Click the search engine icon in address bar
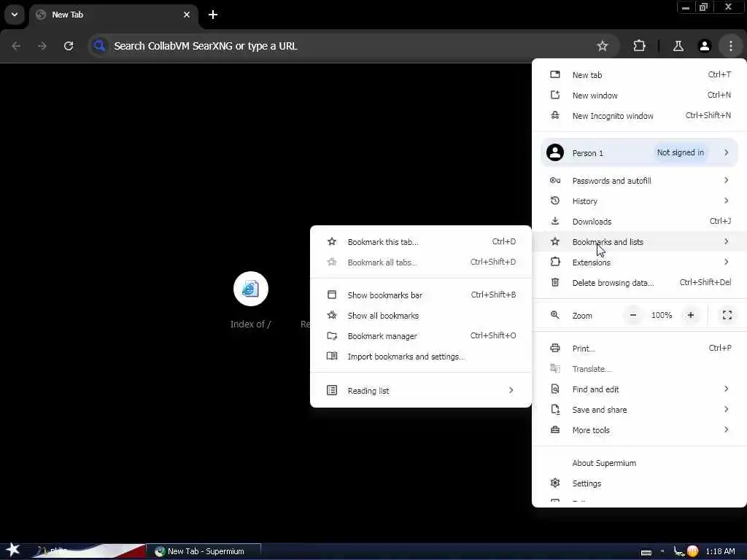Screen dimensions: 747x560 click(99, 46)
